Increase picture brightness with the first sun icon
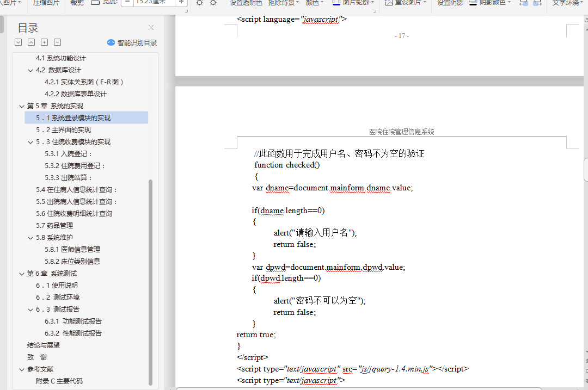Viewport: 588px width, 390px height. pos(200,3)
